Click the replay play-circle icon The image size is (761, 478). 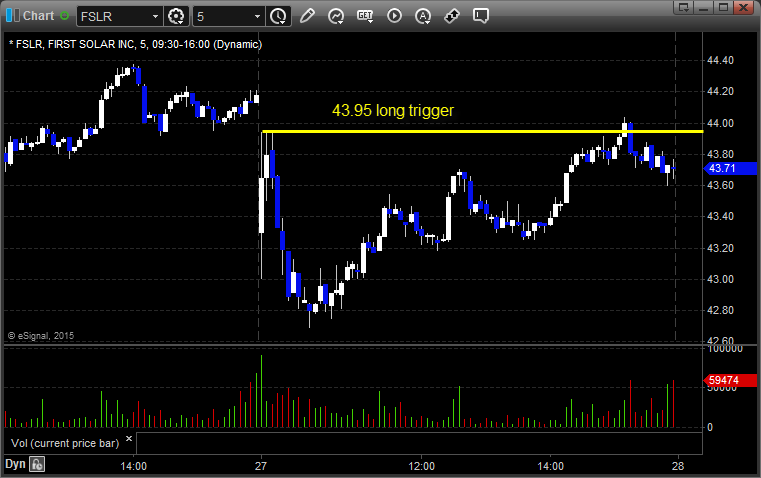coord(394,16)
